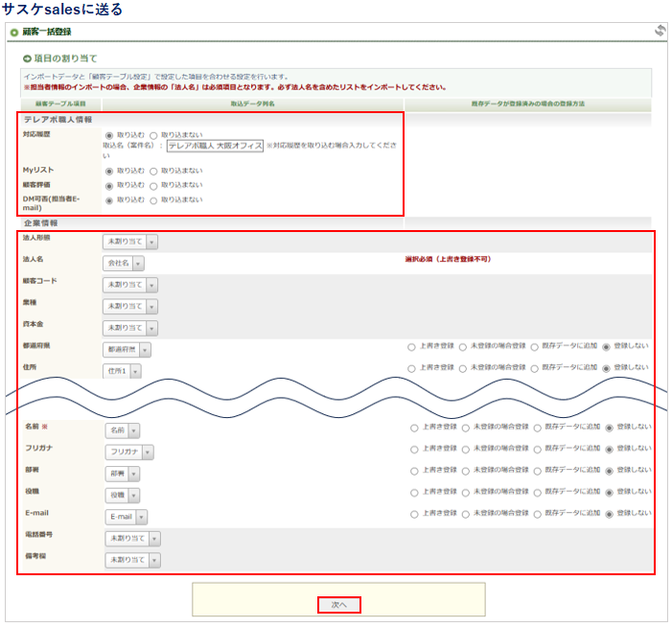The height and width of the screenshot is (627, 672).
Task: Open the 資本金 dropdown
Action: [x=130, y=328]
